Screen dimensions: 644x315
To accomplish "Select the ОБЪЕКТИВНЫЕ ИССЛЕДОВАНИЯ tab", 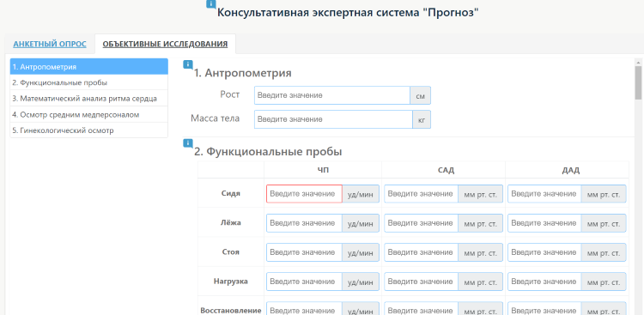I will click(x=165, y=44).
